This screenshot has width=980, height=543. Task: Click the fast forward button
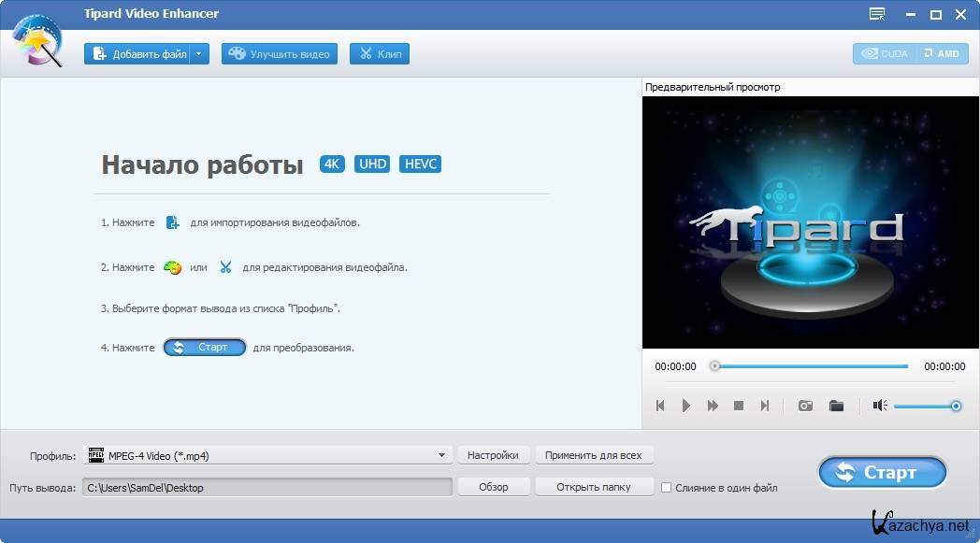point(713,406)
